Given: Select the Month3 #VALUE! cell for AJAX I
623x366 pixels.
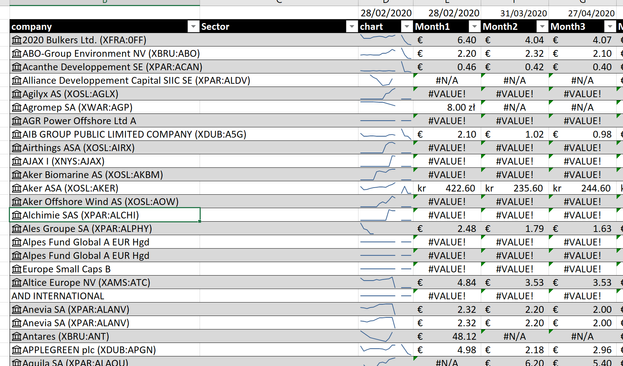Looking at the screenshot, I should click(x=582, y=161).
